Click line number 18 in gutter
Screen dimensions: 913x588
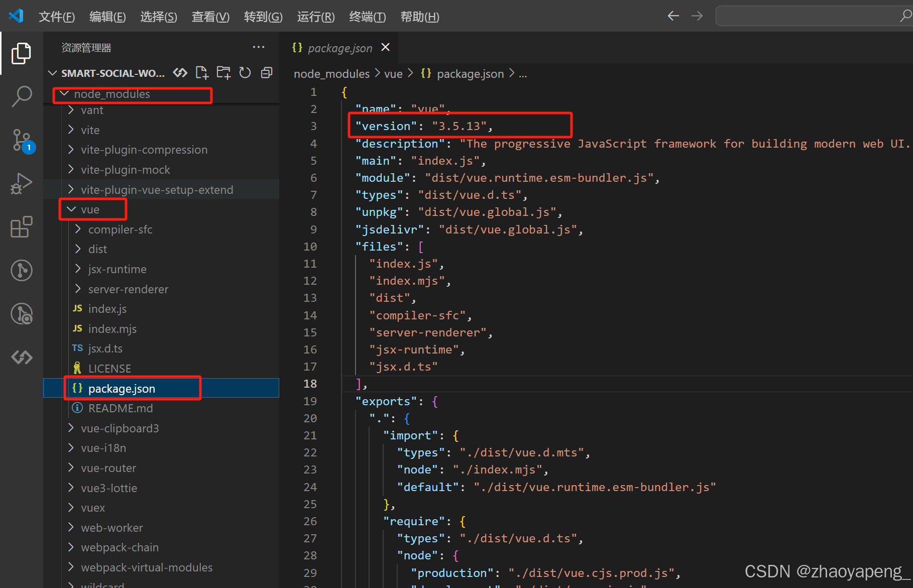[x=310, y=384]
